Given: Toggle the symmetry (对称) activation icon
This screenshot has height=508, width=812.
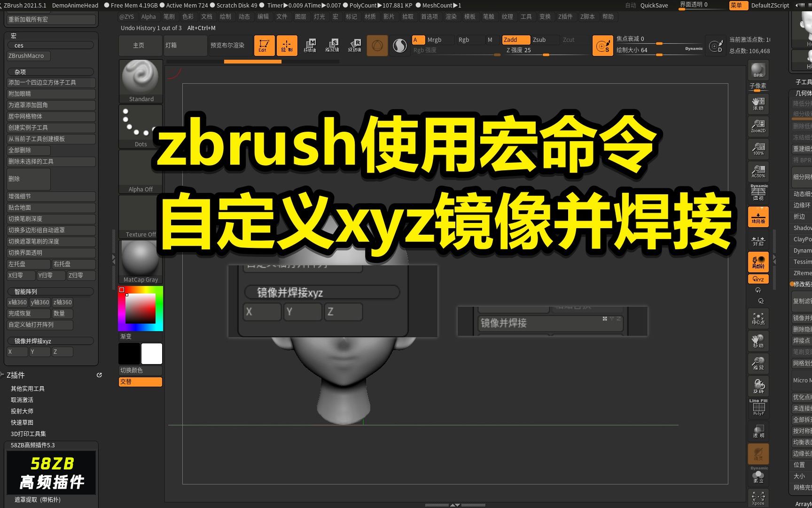Looking at the screenshot, I should [x=758, y=241].
